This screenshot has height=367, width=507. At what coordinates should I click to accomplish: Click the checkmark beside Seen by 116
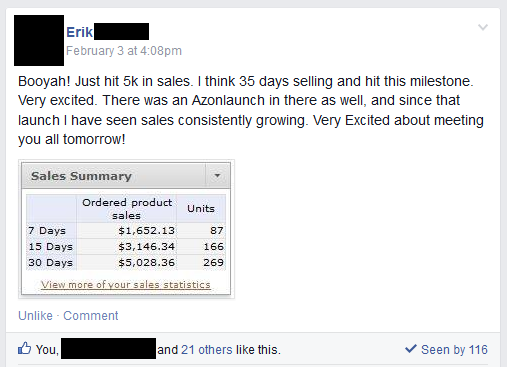pos(411,349)
